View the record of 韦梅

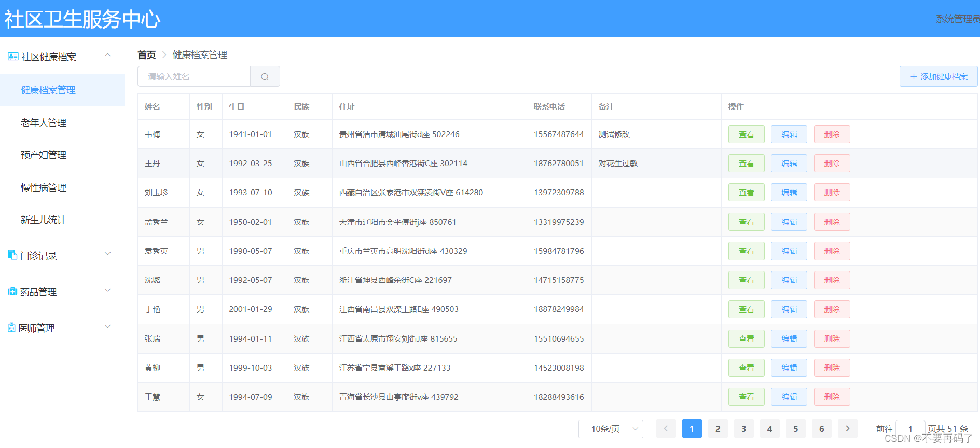pos(746,134)
